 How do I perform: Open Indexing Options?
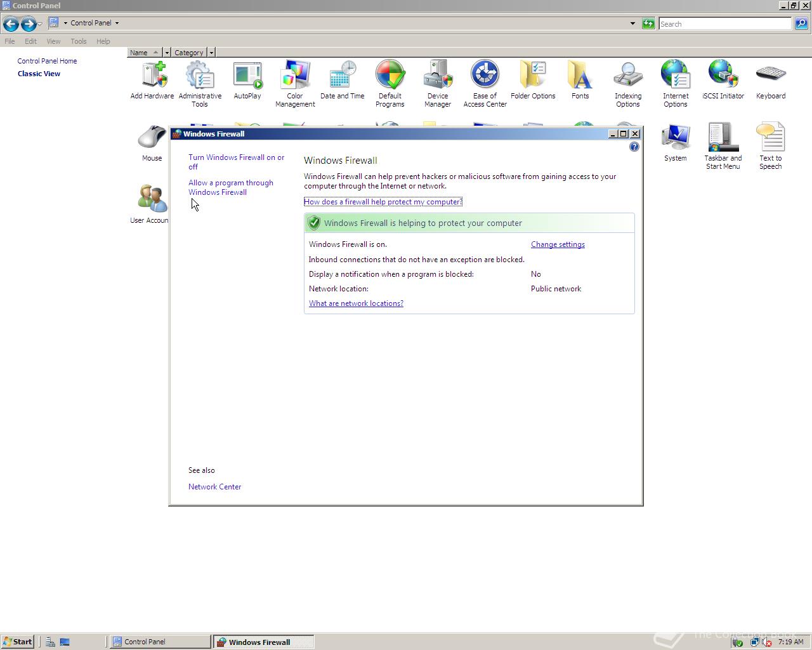(628, 84)
